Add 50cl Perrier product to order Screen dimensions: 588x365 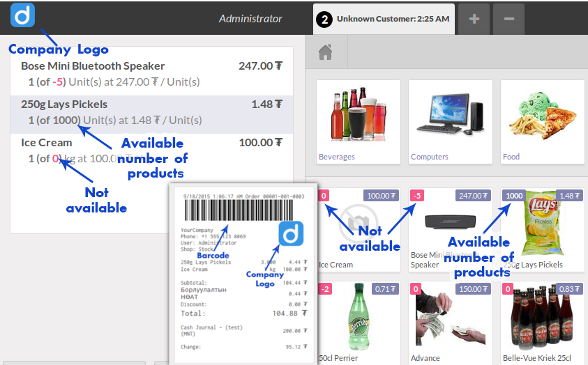point(358,323)
